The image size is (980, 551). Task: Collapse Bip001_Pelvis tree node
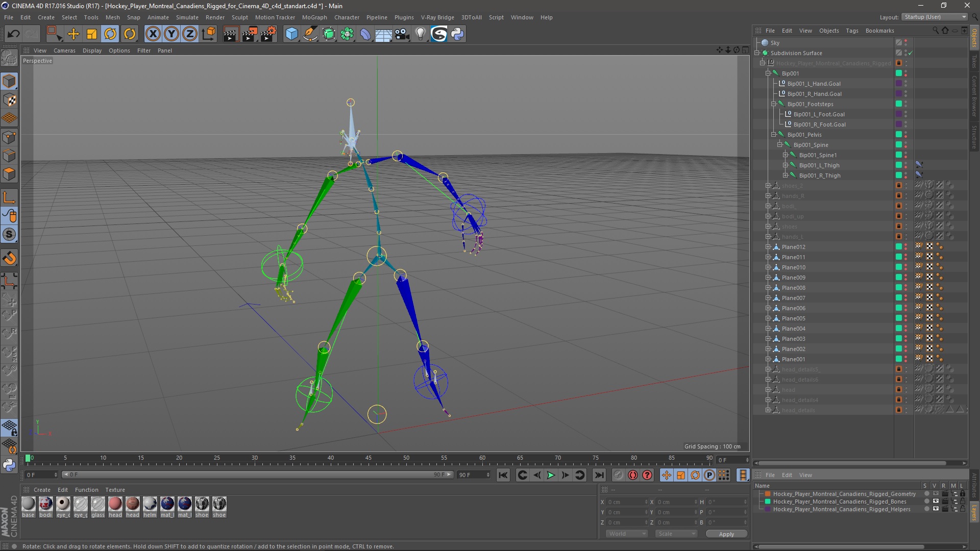coord(774,135)
